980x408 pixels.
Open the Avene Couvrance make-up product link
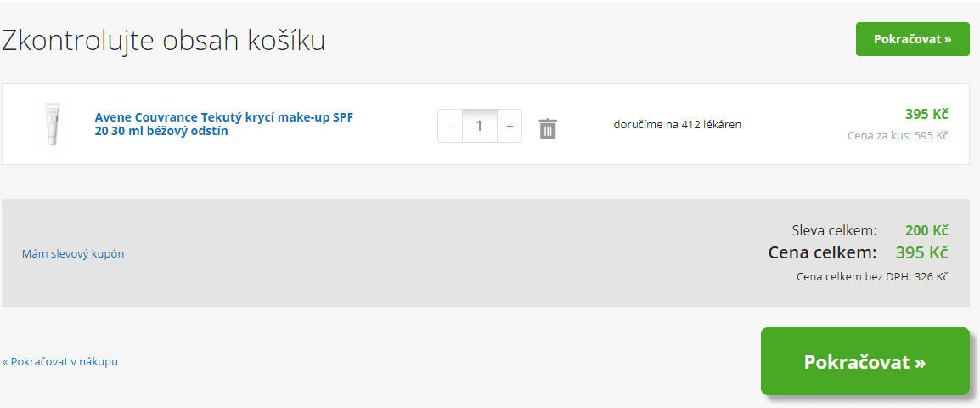[223, 124]
